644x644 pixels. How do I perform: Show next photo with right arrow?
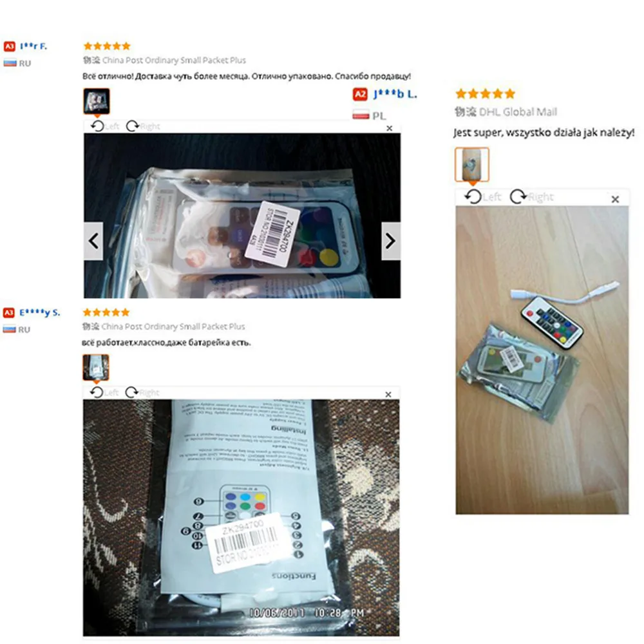point(391,241)
